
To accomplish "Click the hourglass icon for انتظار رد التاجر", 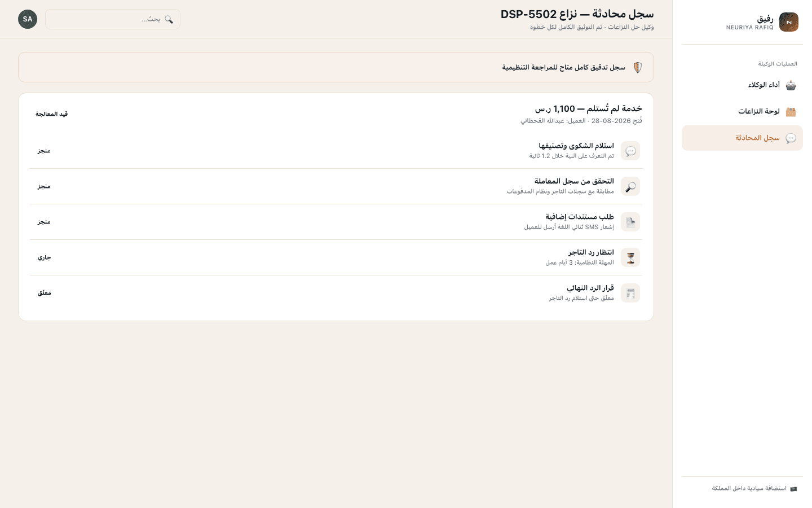I will pyautogui.click(x=630, y=257).
